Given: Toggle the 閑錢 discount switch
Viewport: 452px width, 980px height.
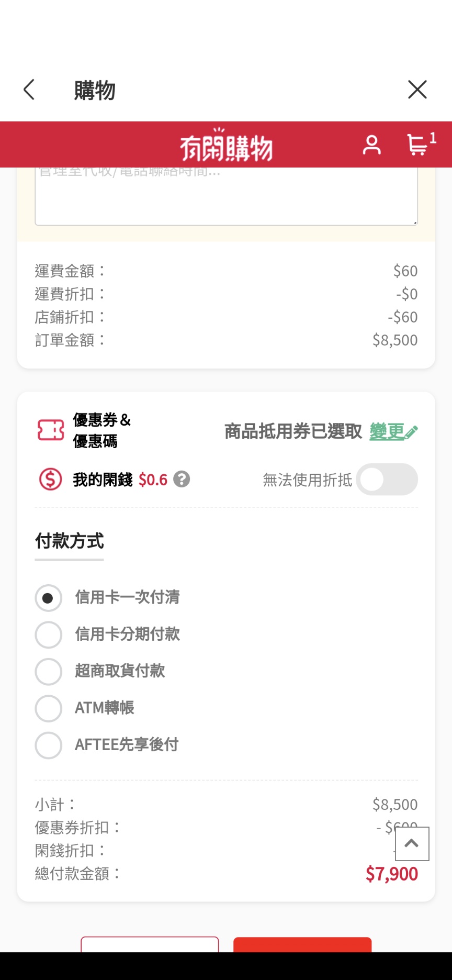Looking at the screenshot, I should pyautogui.click(x=387, y=480).
